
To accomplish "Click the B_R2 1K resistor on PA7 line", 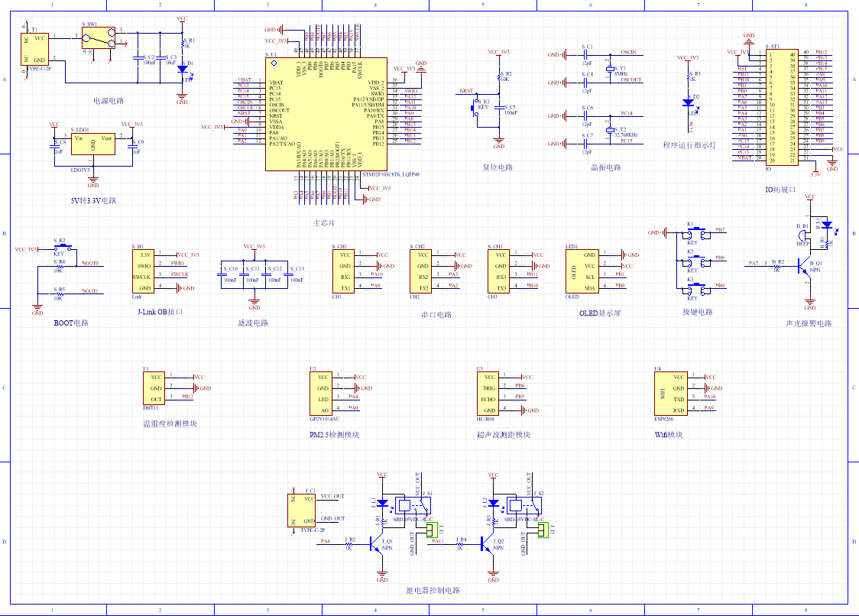I will [777, 267].
